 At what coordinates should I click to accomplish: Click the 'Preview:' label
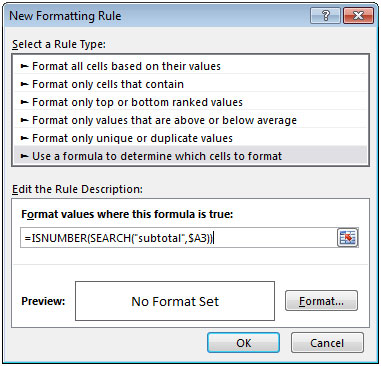tap(43, 301)
